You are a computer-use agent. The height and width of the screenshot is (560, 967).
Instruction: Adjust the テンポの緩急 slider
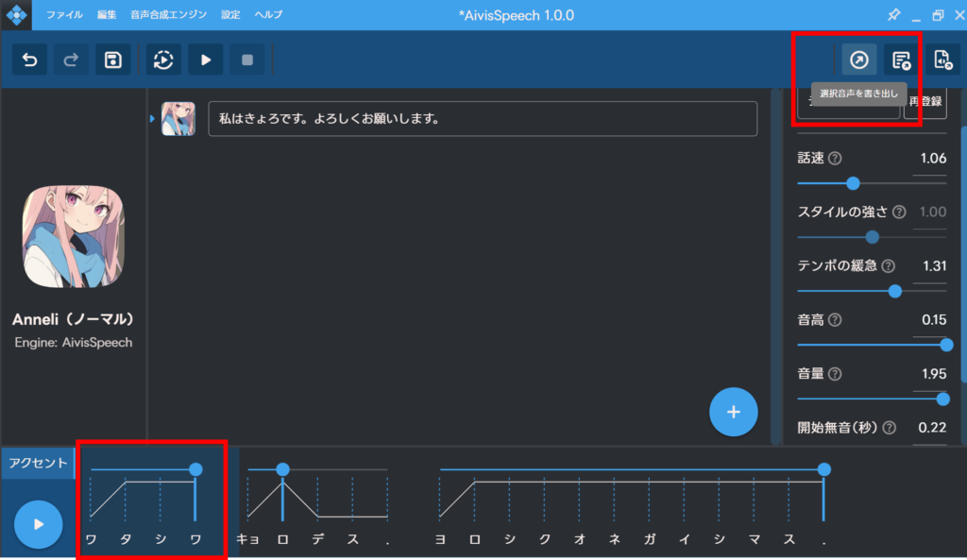point(872,291)
